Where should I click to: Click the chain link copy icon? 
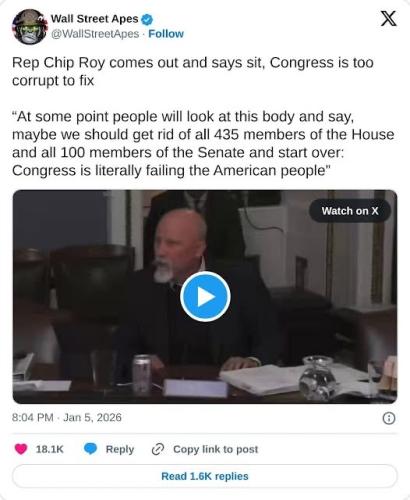coord(158,449)
